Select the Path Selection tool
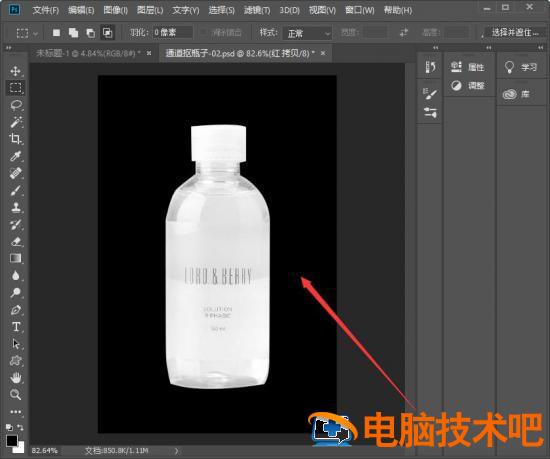550x459 pixels. (x=15, y=344)
